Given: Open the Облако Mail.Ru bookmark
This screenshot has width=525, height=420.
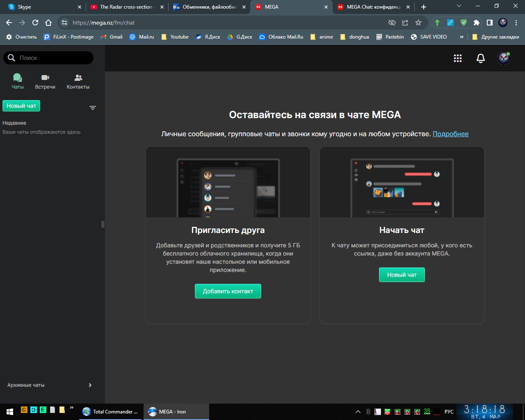Looking at the screenshot, I should click(x=281, y=37).
